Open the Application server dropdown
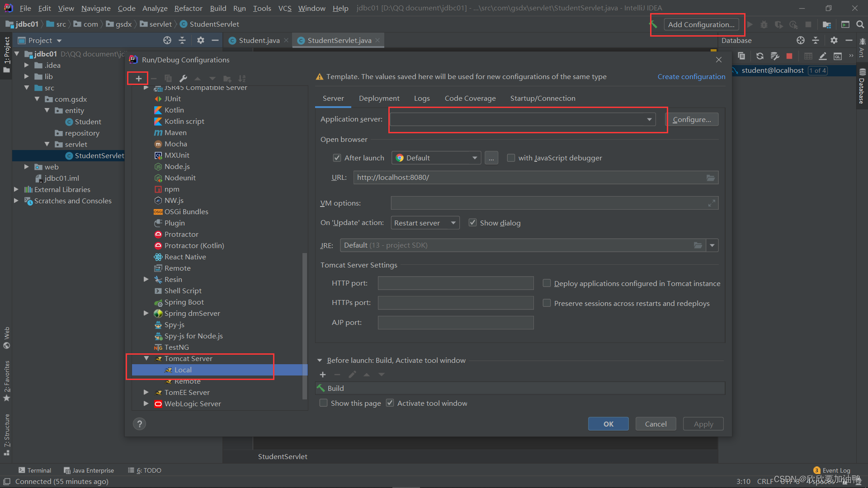The width and height of the screenshot is (868, 488). click(x=649, y=119)
